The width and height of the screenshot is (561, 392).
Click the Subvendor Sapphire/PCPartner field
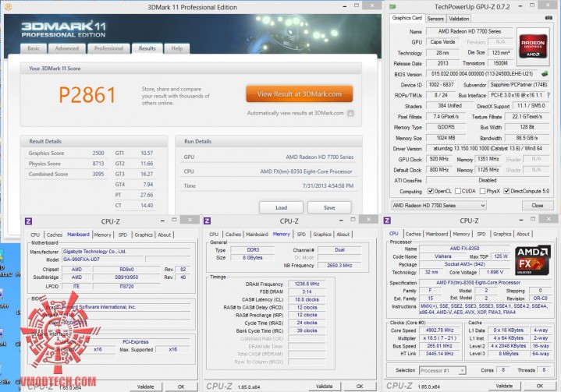519,85
